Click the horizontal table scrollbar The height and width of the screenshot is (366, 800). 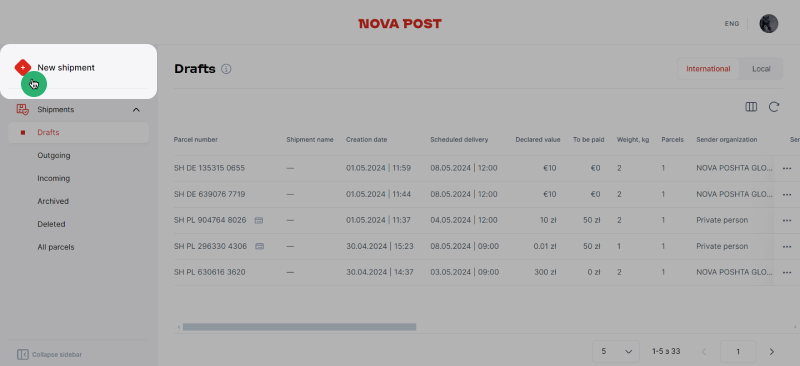pos(299,327)
